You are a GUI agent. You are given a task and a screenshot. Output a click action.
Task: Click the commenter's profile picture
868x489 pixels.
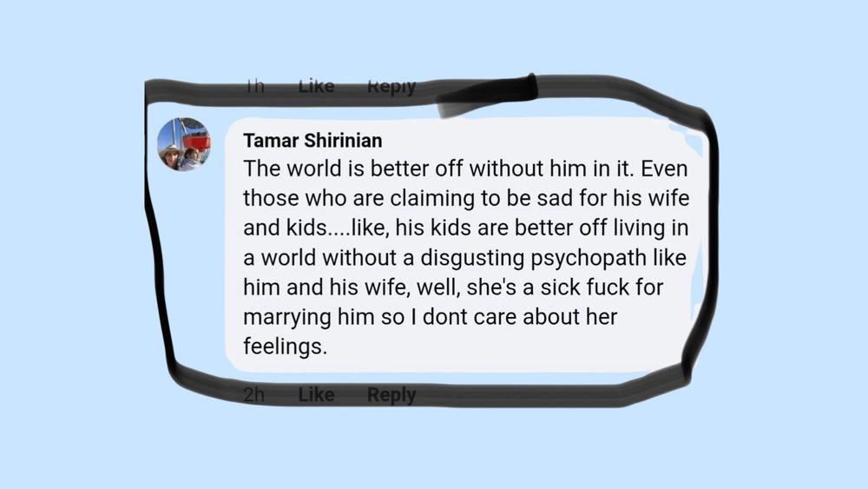pyautogui.click(x=184, y=144)
